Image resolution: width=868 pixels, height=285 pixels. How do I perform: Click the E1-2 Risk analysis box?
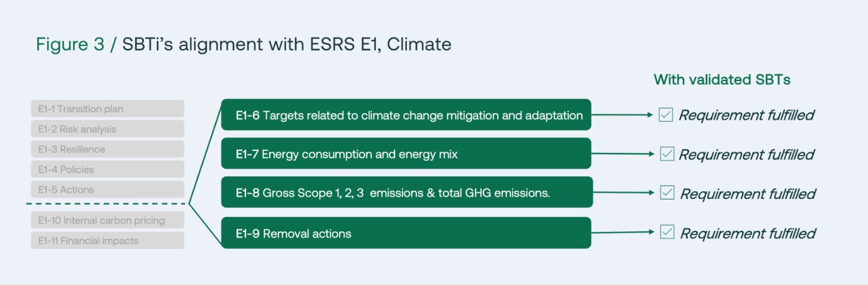[108, 129]
